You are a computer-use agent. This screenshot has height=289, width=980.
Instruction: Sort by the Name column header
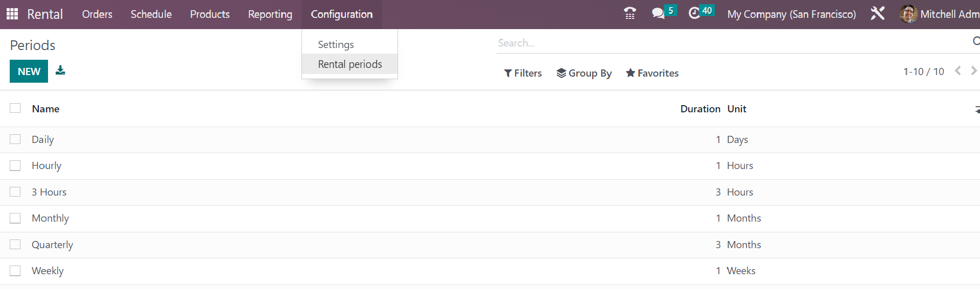(x=46, y=109)
